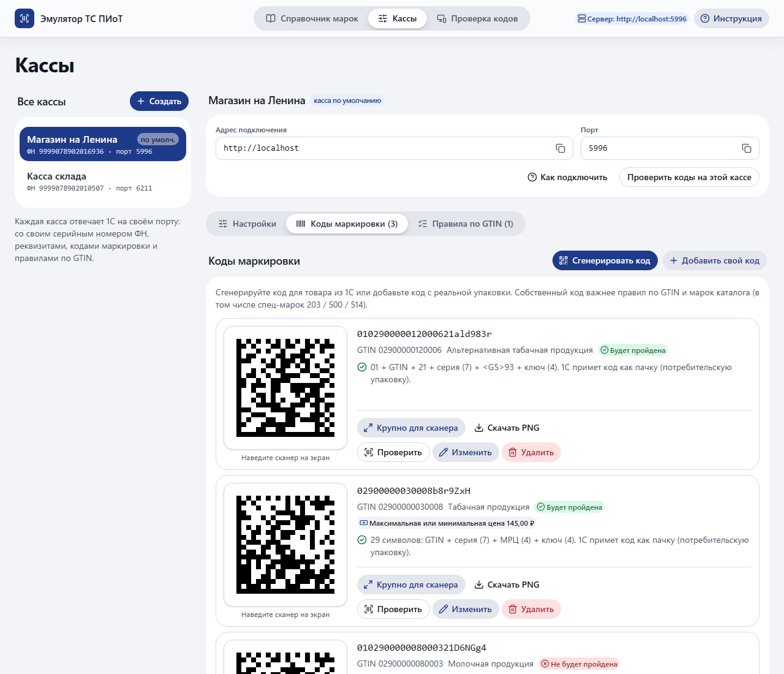Switch to the Кассы tab
The width and height of the screenshot is (784, 674).
coord(397,18)
